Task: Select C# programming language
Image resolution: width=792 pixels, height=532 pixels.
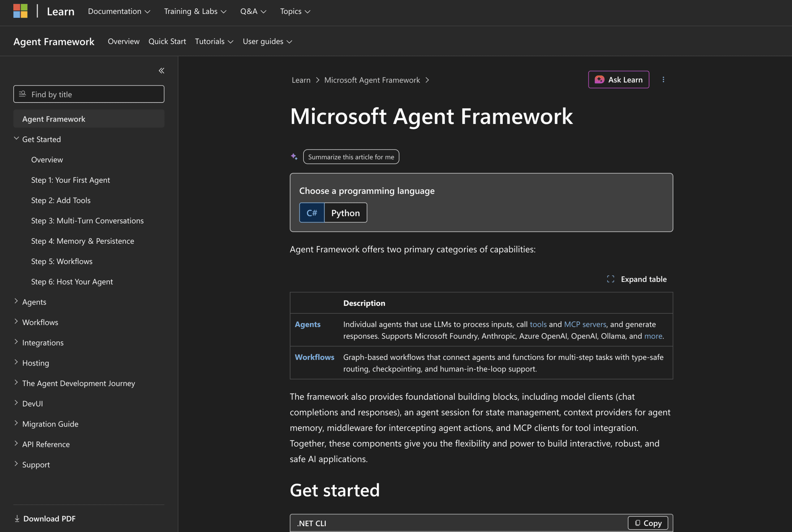Action: click(312, 213)
